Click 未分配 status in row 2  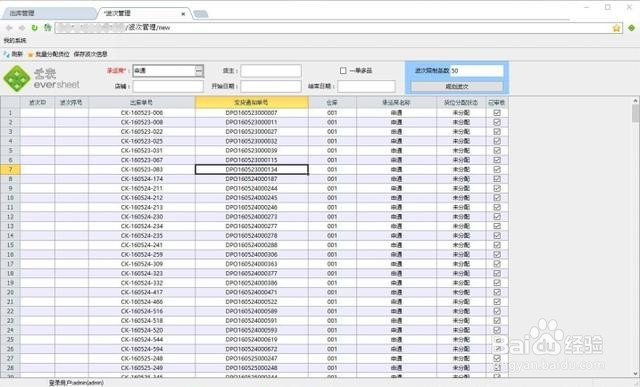point(461,122)
